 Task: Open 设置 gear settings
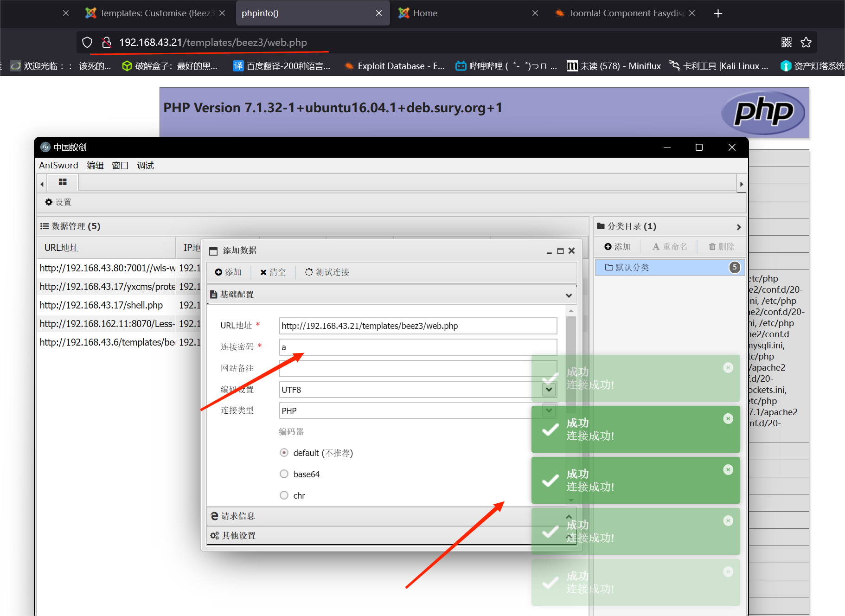[x=58, y=202]
